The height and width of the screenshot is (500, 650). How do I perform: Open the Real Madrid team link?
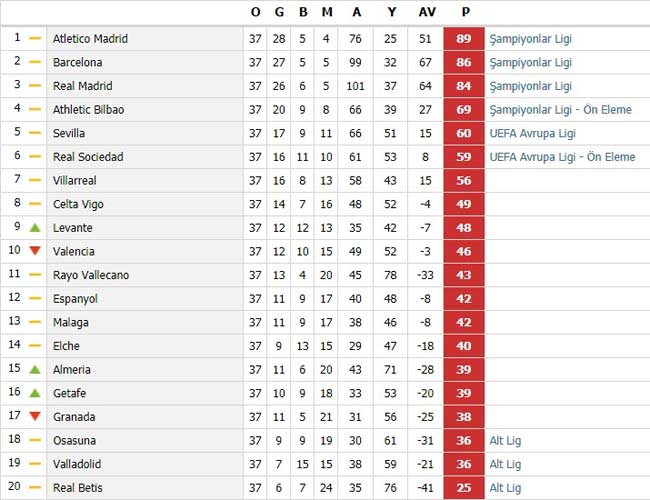[82, 86]
